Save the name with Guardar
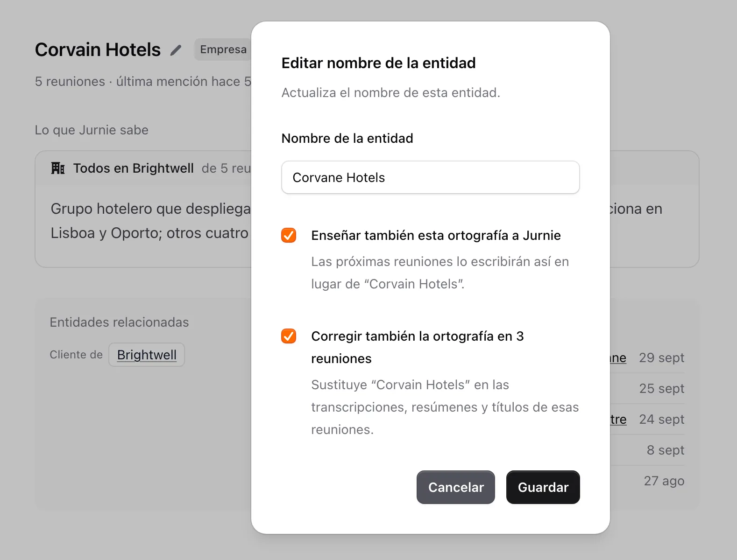737x560 pixels. [x=543, y=487]
